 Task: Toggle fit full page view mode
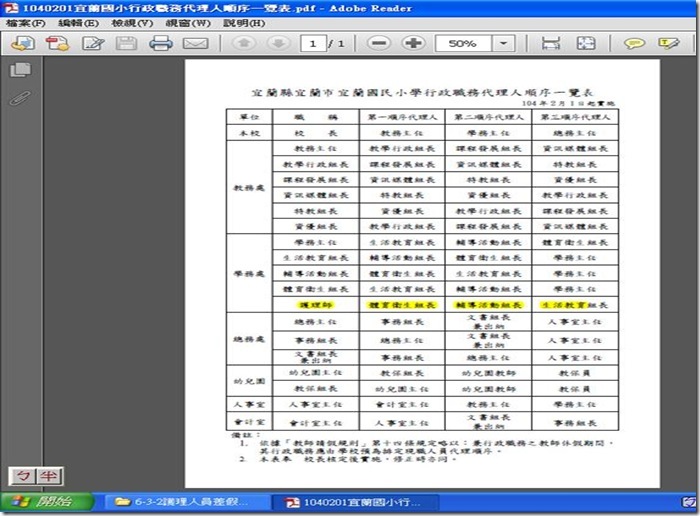point(586,44)
